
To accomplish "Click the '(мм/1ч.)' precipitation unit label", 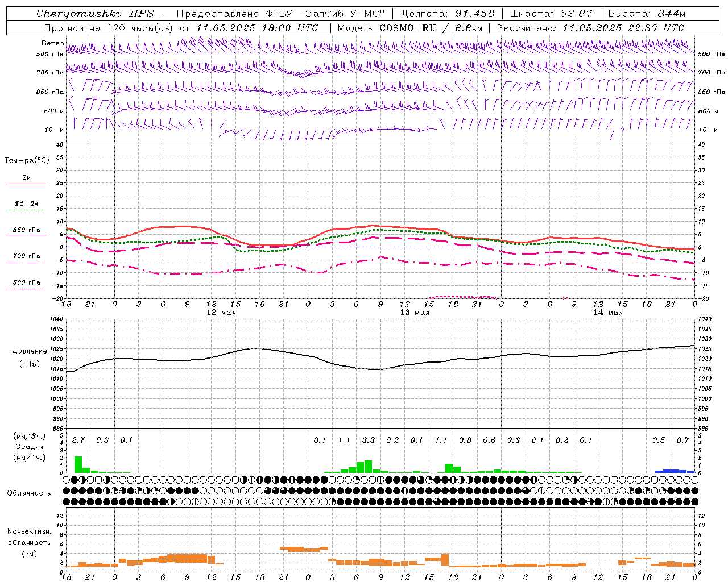I will tap(29, 458).
